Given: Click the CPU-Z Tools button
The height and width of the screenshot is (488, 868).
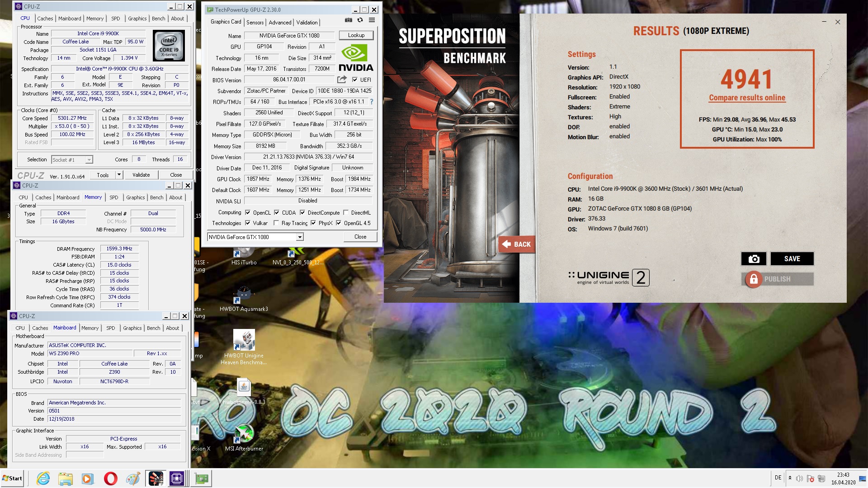Looking at the screenshot, I should tap(103, 175).
